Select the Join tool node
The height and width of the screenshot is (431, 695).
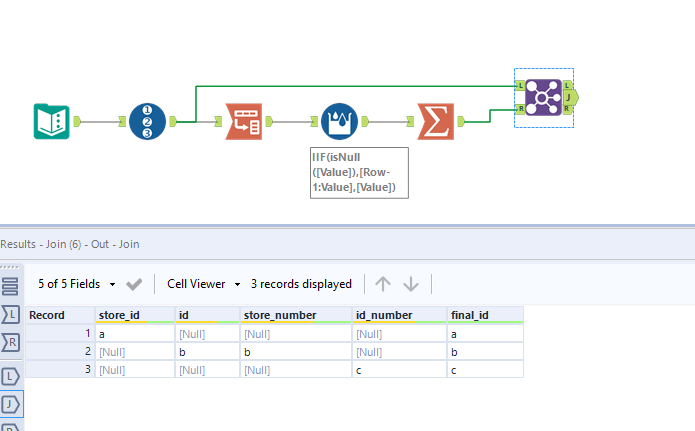[543, 98]
